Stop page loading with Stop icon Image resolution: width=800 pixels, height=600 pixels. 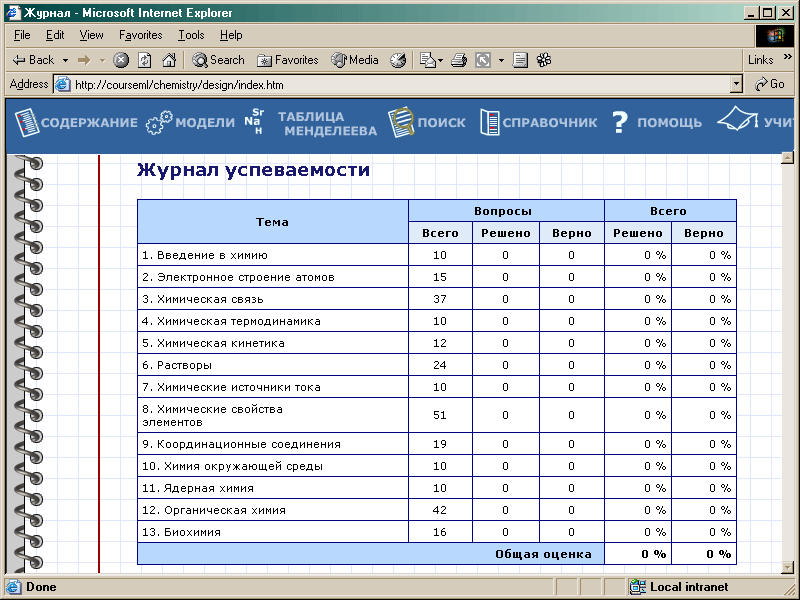121,60
